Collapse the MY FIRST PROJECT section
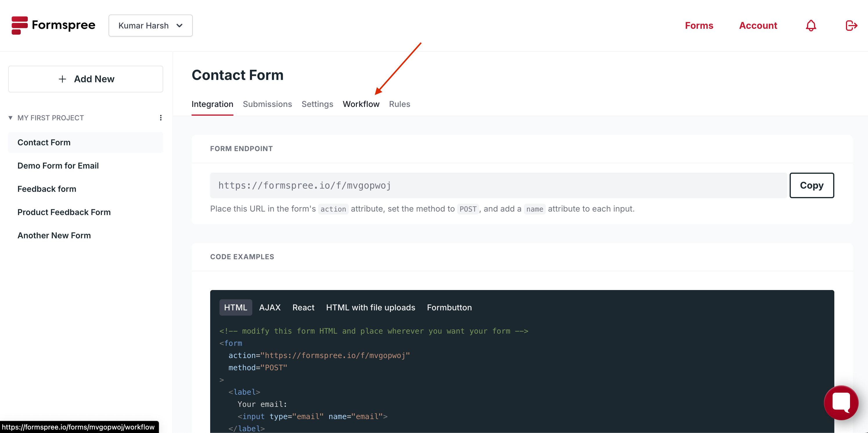Viewport: 868px width, 433px height. [10, 118]
